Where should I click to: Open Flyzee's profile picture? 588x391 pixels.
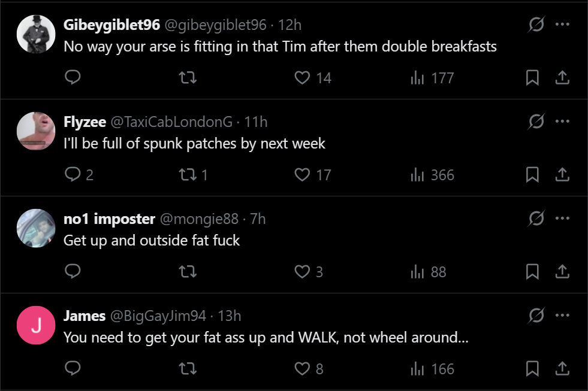coord(36,131)
